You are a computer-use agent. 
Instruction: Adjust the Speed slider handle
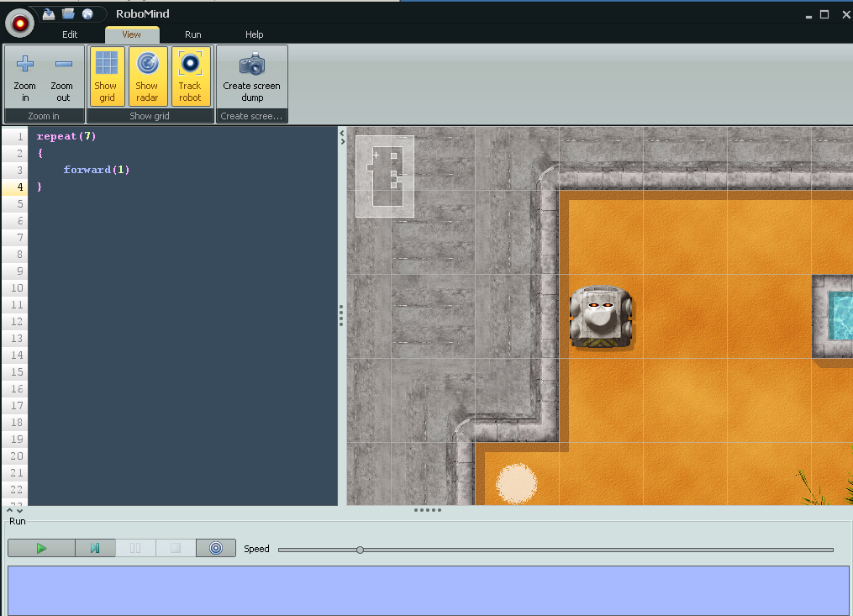[x=361, y=550]
